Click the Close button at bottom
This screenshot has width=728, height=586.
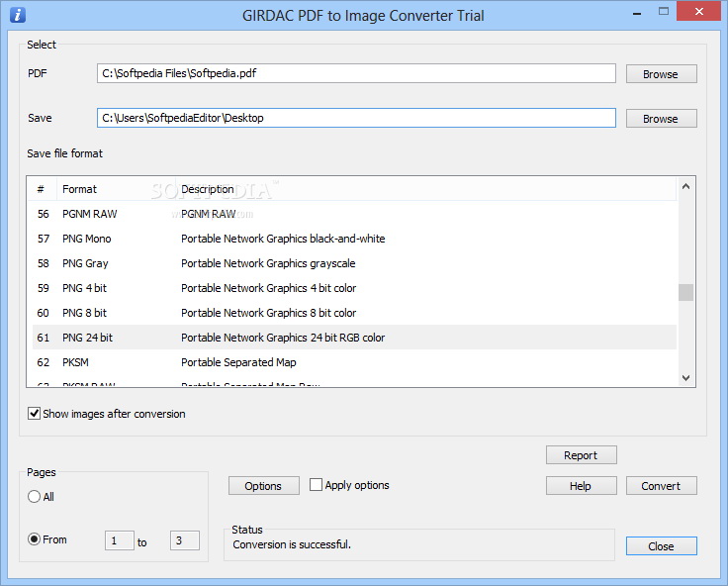click(x=661, y=546)
